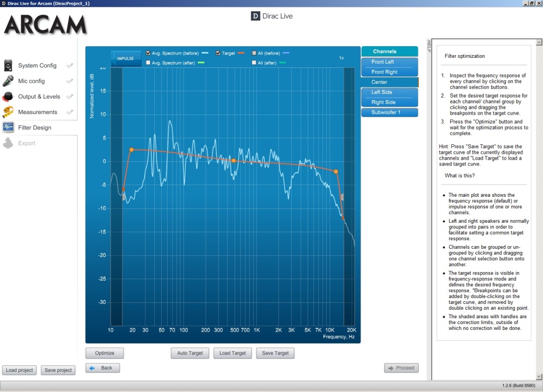Image resolution: width=543 pixels, height=392 pixels.
Task: Click the System Config speaker icon
Action: click(x=8, y=66)
